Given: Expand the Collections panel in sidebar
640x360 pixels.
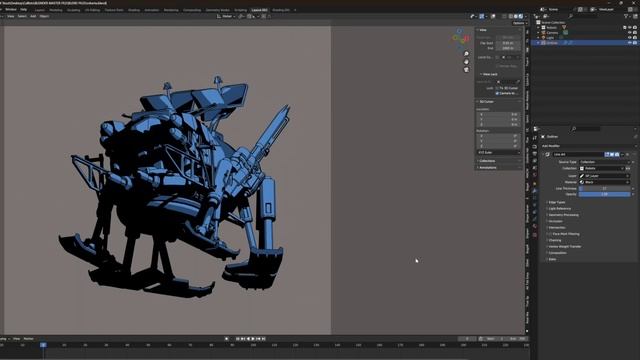Looking at the screenshot, I should (487, 161).
